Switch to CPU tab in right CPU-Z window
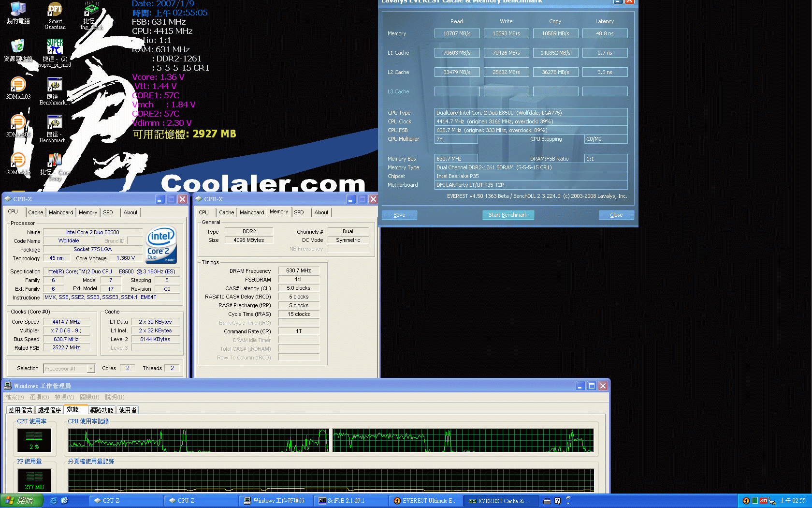Image resolution: width=812 pixels, height=508 pixels. click(204, 212)
